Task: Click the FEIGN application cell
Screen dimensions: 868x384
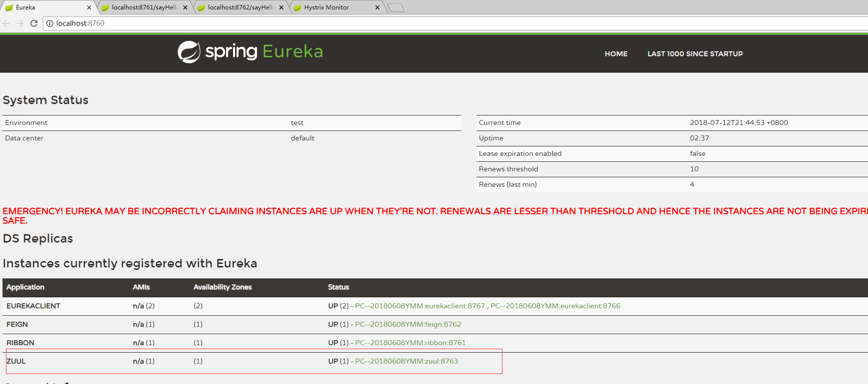Action: click(17, 324)
